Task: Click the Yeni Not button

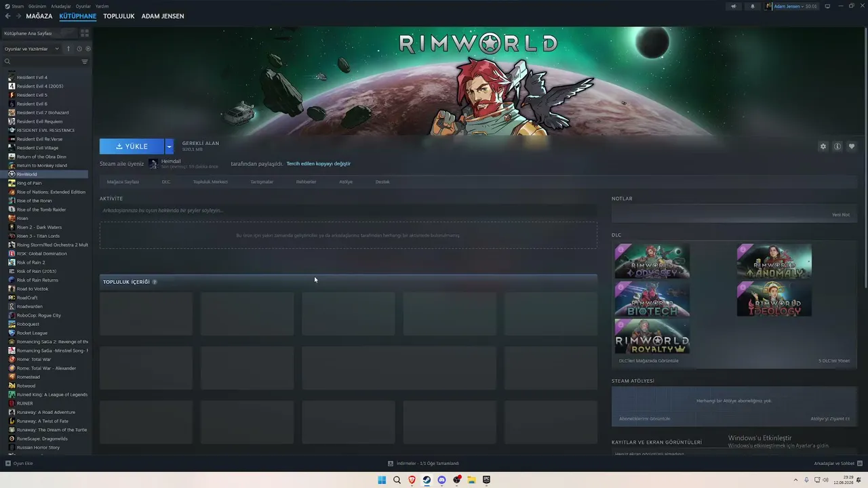Action: [840, 215]
